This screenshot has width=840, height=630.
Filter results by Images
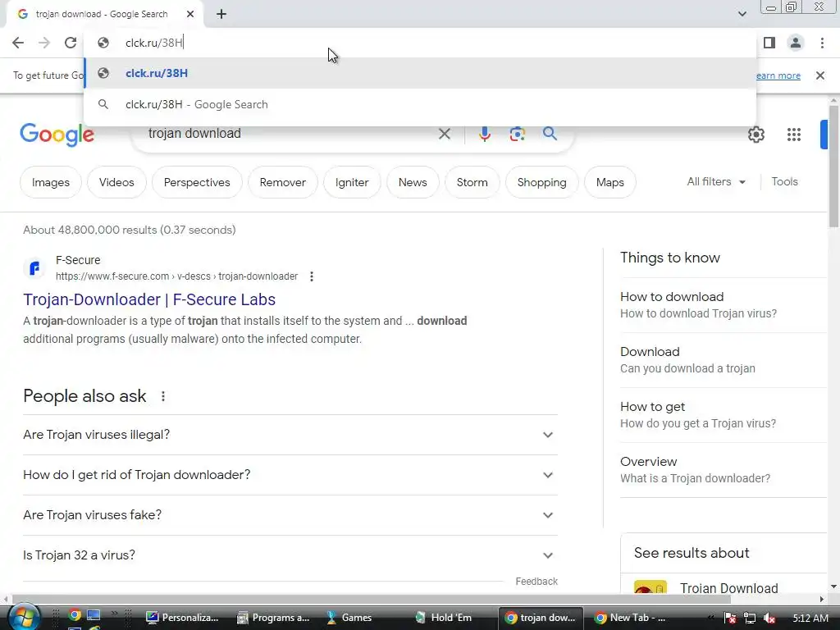(51, 182)
